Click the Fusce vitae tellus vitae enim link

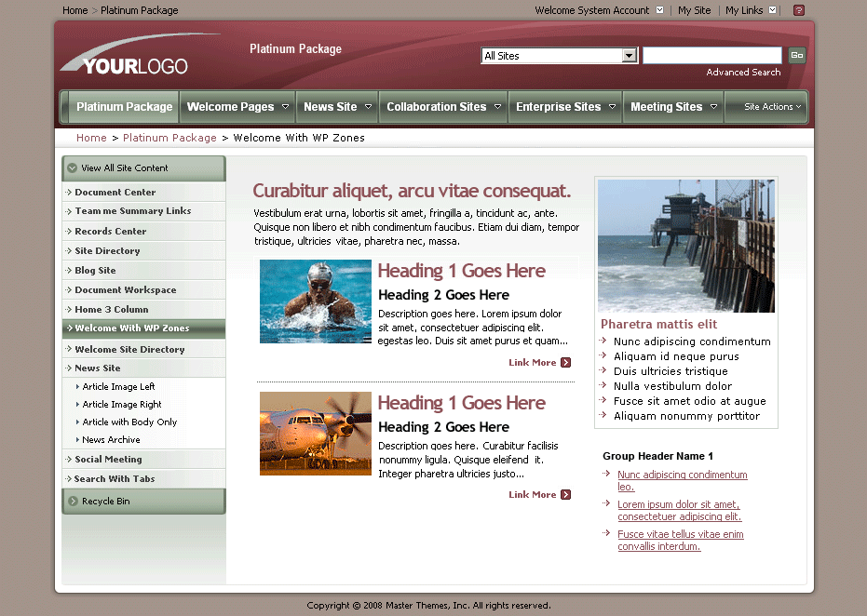[680, 534]
